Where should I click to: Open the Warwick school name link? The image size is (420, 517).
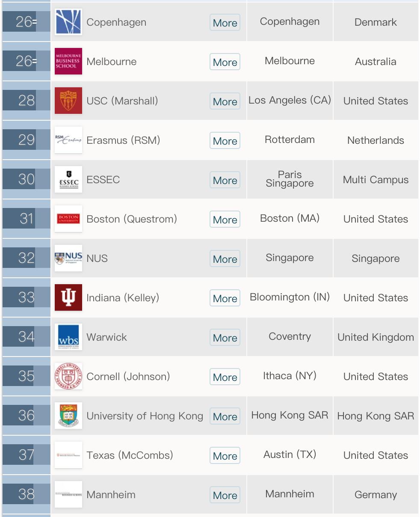click(x=106, y=337)
